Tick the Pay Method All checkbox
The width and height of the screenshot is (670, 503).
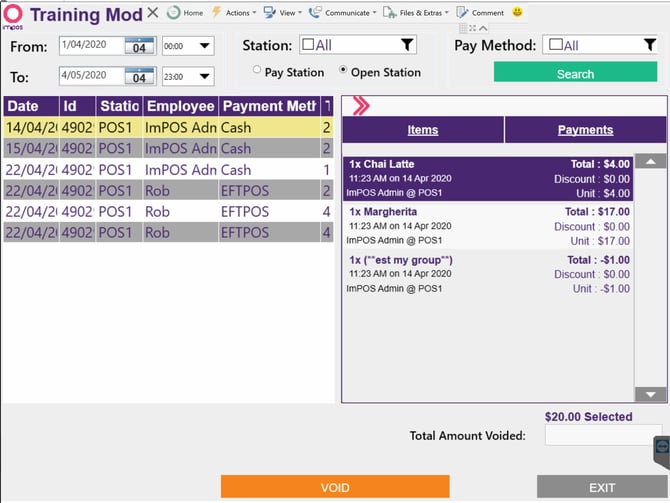(x=555, y=44)
